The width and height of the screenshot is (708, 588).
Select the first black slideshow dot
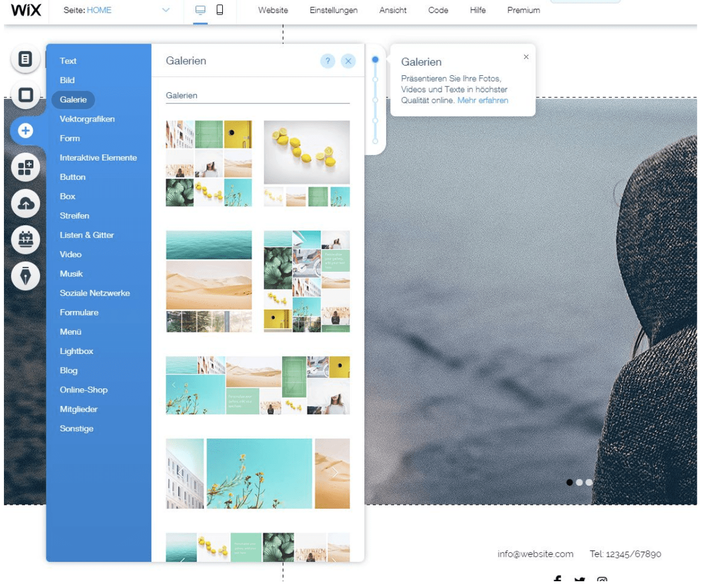569,482
